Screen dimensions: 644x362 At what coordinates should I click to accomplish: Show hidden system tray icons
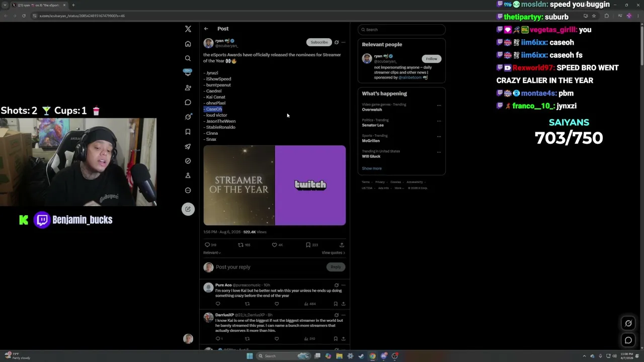click(x=584, y=356)
